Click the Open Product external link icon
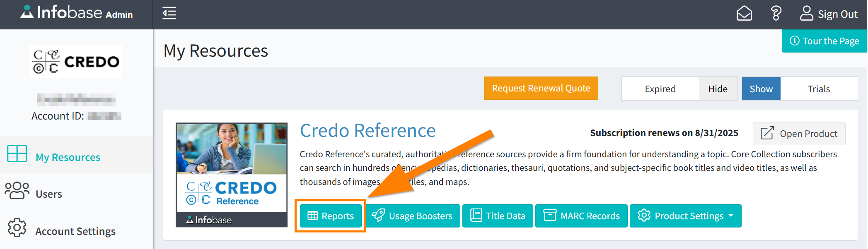 pos(767,133)
